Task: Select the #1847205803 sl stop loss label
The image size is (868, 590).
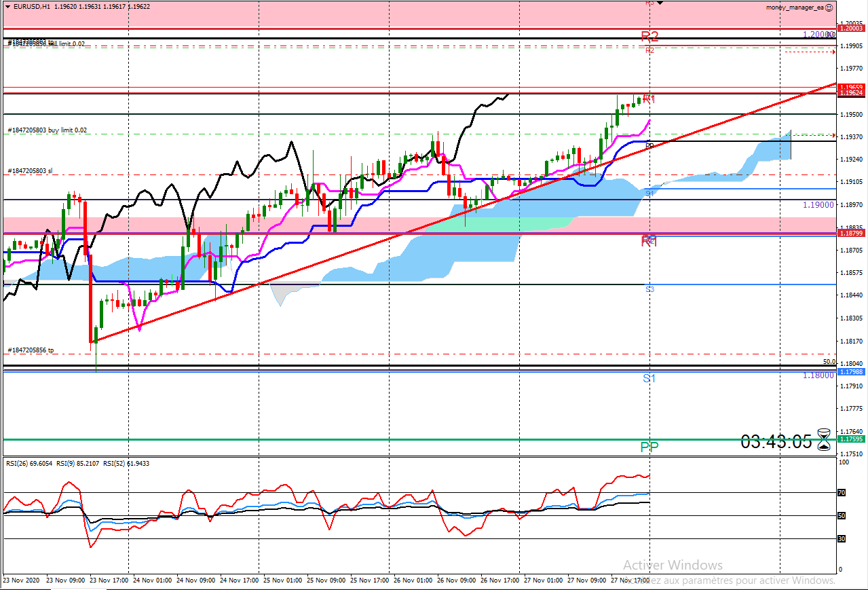Action: point(30,171)
